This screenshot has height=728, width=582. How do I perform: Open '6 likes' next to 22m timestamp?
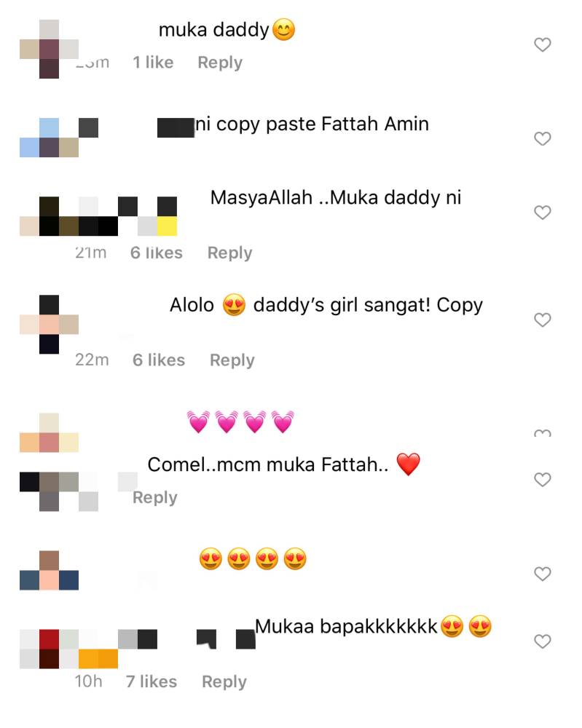pyautogui.click(x=158, y=360)
